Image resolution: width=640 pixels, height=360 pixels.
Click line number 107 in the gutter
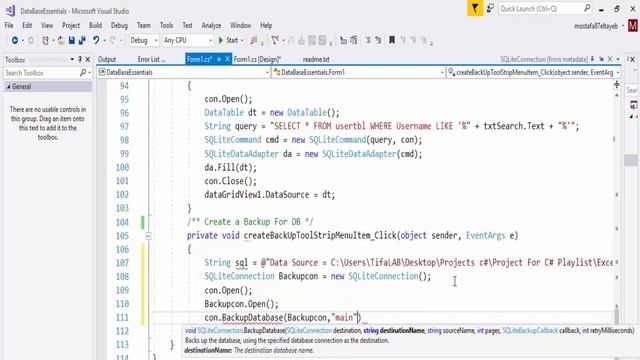(x=122, y=263)
